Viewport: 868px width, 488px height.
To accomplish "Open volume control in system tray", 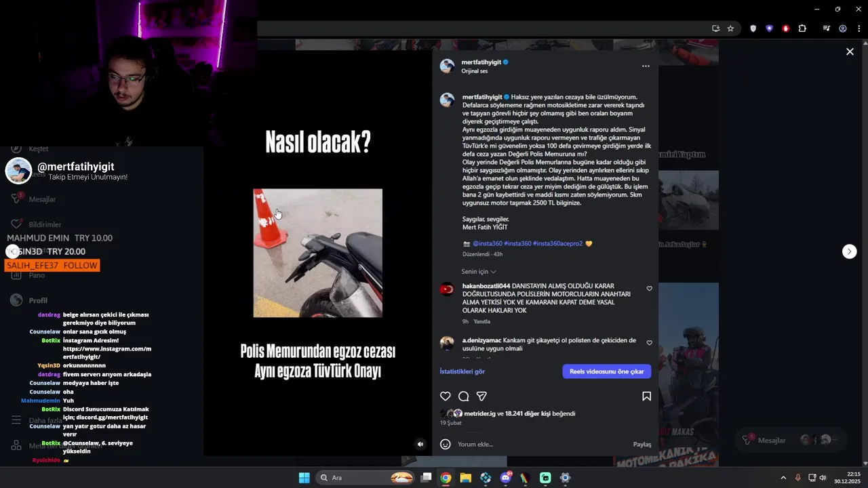I will [x=823, y=478].
